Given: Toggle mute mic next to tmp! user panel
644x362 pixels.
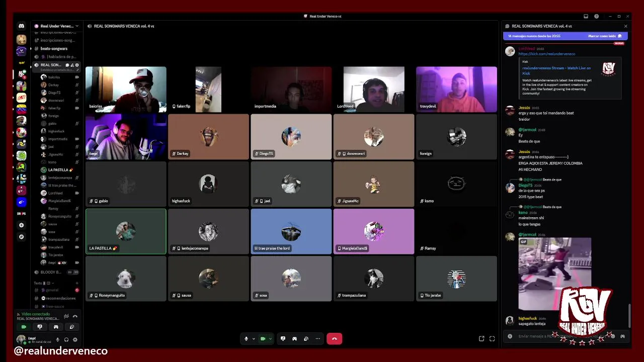Looking at the screenshot, I should (x=57, y=340).
